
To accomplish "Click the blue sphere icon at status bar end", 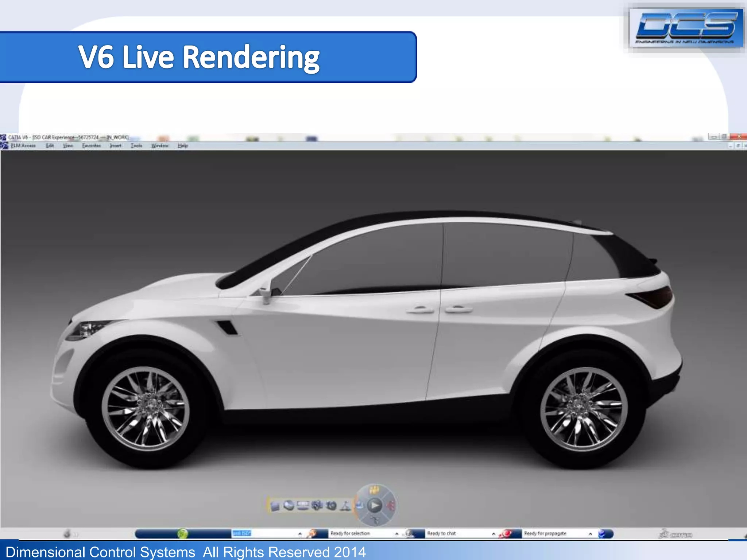I will pyautogui.click(x=602, y=534).
